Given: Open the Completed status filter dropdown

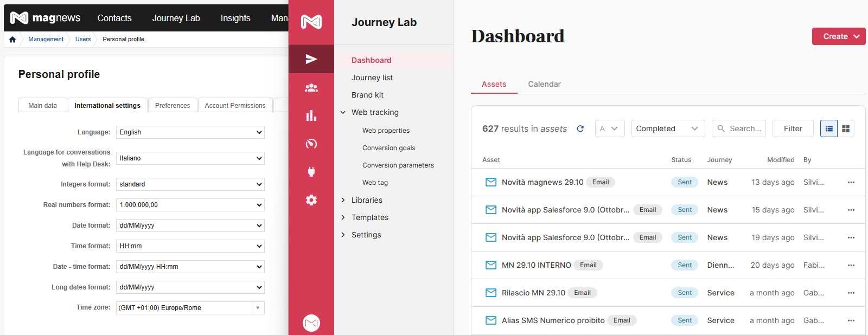Looking at the screenshot, I should tap(668, 128).
